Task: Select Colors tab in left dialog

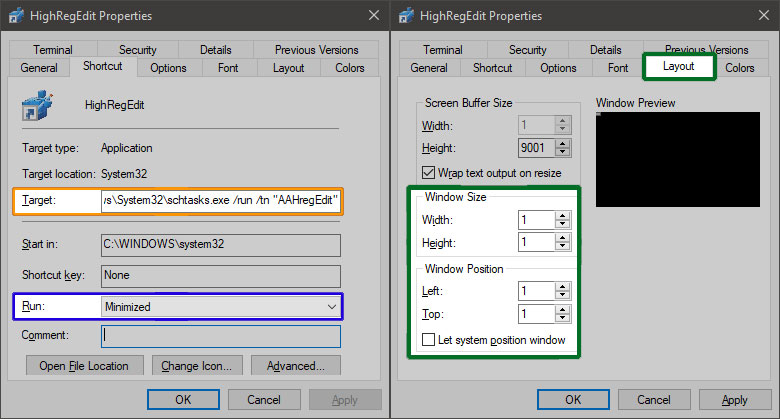Action: click(x=350, y=68)
